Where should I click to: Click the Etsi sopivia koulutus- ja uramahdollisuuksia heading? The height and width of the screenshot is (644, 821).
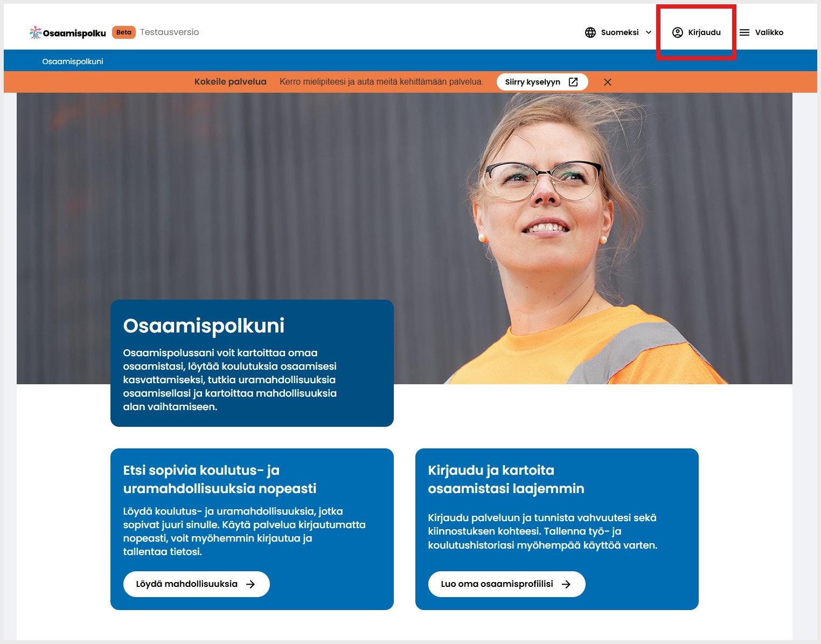click(220, 479)
